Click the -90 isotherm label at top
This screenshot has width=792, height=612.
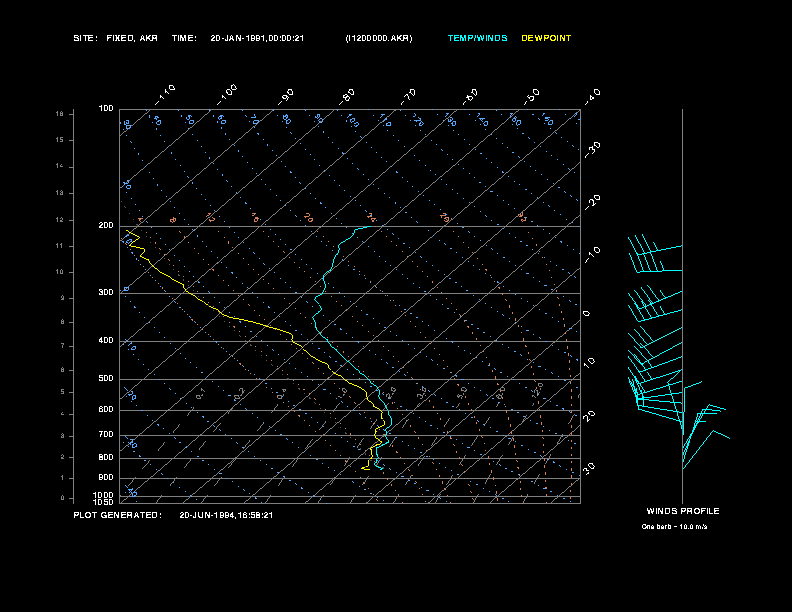(x=286, y=97)
